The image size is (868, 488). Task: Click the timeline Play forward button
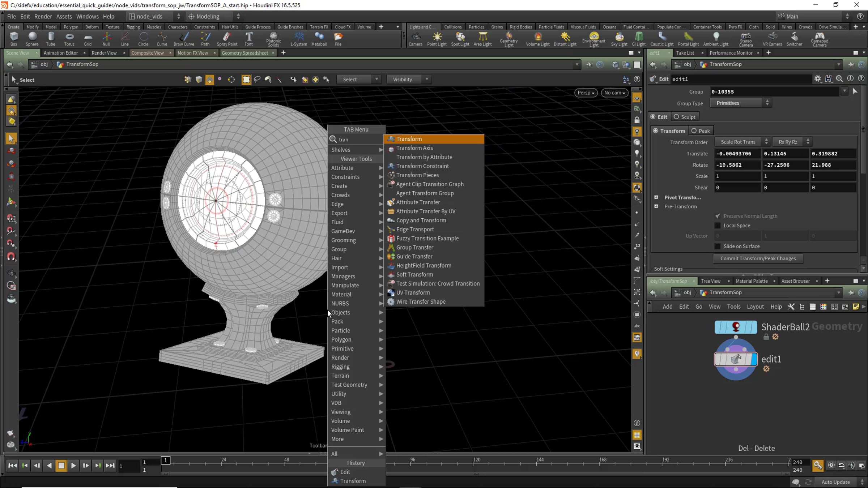[x=73, y=466]
